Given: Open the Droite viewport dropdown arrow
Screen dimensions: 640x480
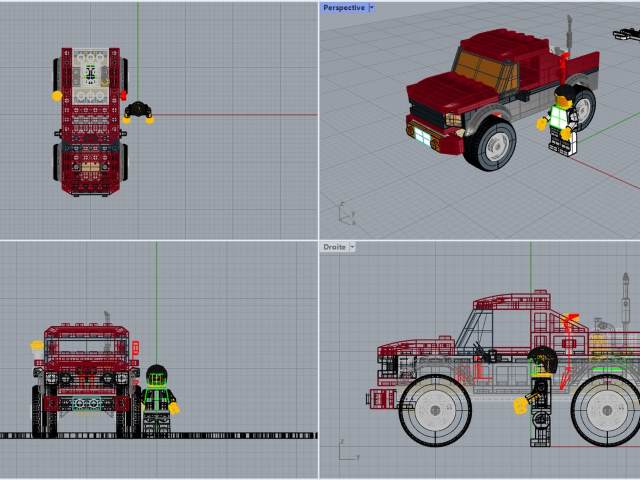Looking at the screenshot, I should click(x=352, y=247).
